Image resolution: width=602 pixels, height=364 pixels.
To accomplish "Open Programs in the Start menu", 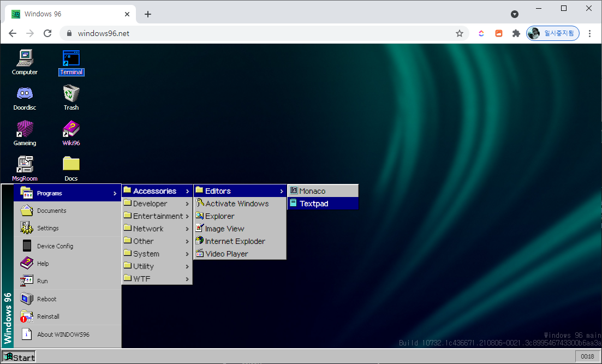I will click(68, 193).
